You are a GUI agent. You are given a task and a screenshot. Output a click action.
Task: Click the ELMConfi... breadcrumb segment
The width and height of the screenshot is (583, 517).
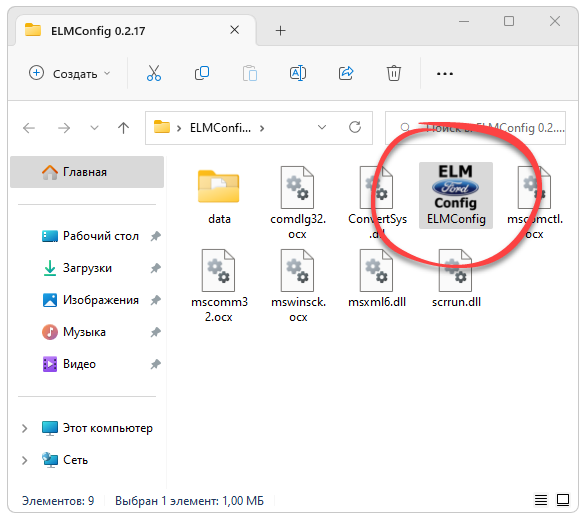point(220,128)
